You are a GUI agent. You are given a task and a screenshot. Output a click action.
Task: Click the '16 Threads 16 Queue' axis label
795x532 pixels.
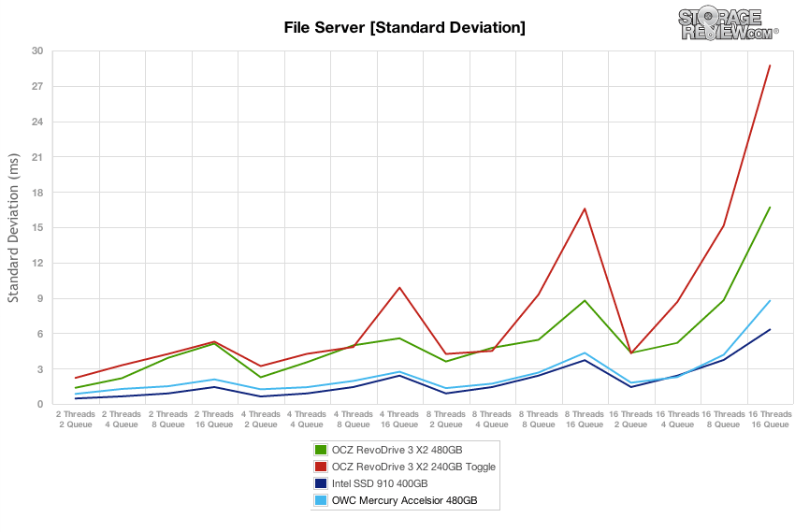pos(770,420)
